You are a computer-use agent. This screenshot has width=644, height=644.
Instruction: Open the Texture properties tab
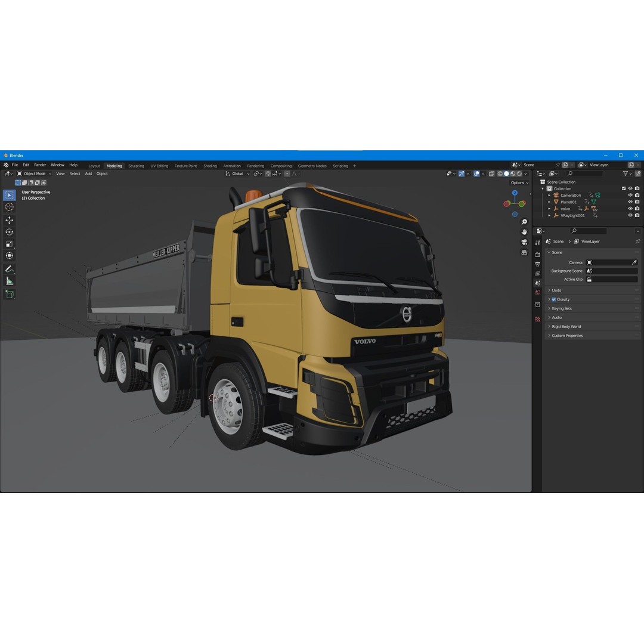click(x=538, y=319)
